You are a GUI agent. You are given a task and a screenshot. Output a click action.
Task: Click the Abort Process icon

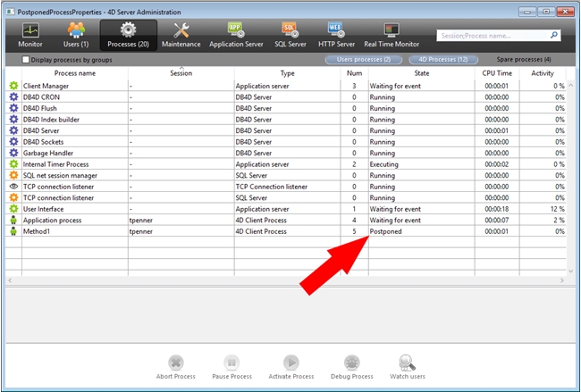[x=175, y=367]
